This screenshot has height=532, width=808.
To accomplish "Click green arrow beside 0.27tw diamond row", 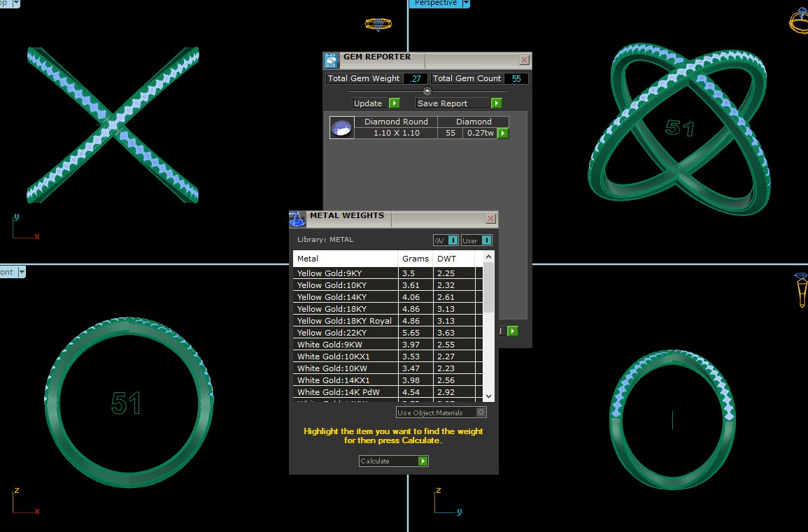I will pyautogui.click(x=502, y=133).
